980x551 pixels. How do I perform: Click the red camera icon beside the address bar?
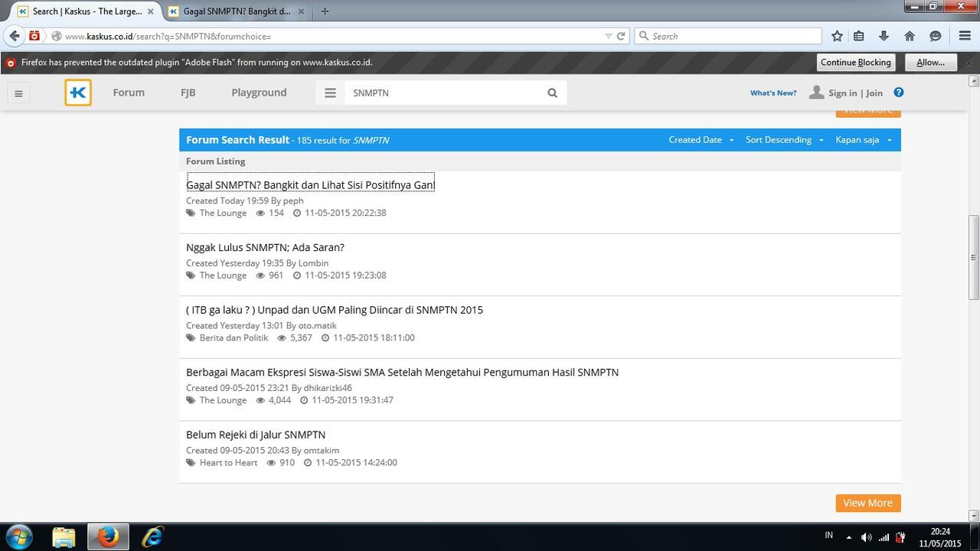point(34,36)
